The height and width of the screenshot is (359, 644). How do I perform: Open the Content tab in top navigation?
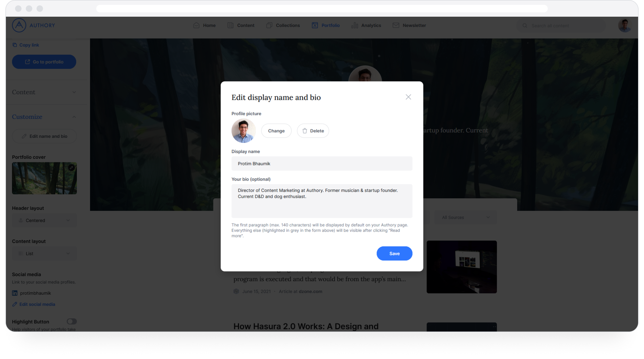point(241,25)
